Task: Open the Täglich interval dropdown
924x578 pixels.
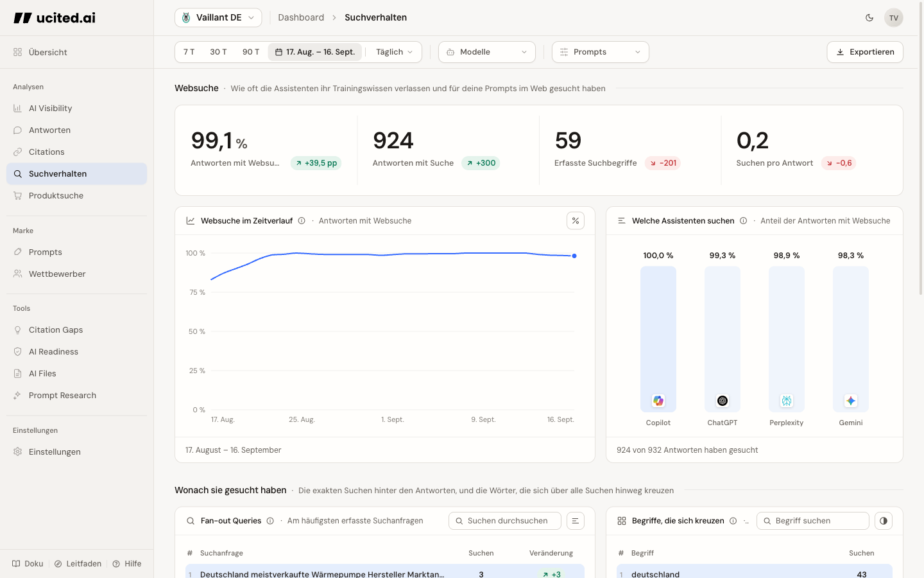Action: (x=394, y=52)
